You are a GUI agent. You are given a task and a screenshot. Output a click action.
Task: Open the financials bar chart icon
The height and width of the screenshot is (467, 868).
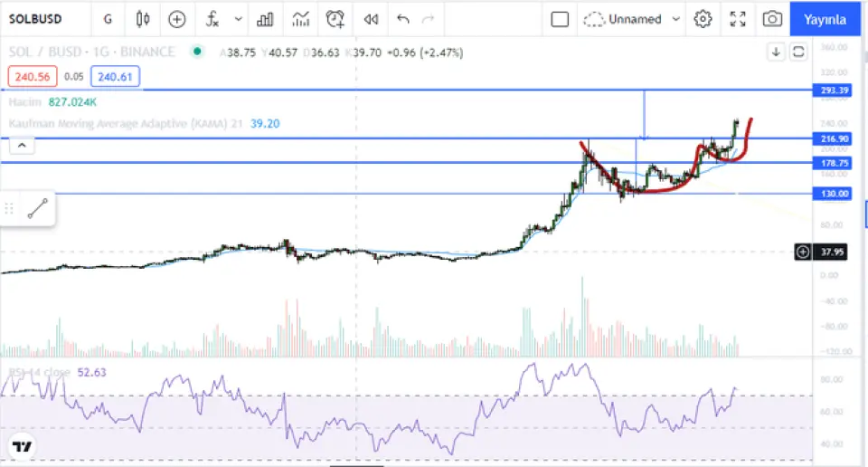(265, 19)
